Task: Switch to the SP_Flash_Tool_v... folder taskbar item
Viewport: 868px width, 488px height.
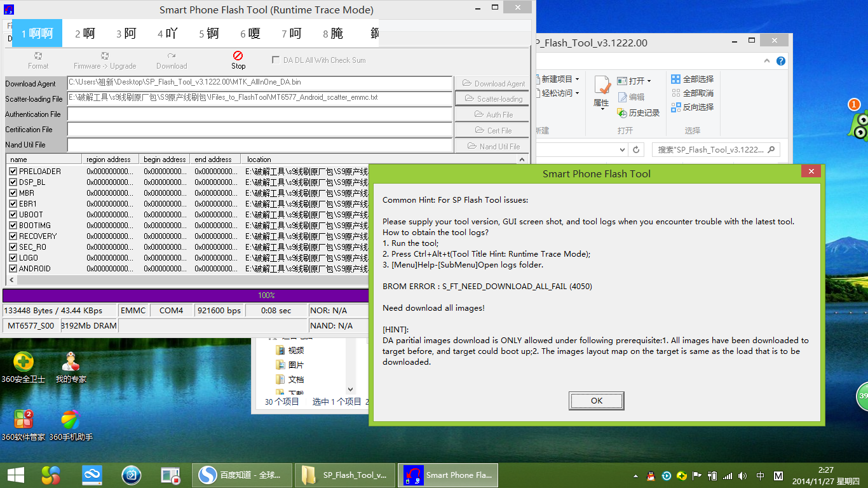Action: tap(346, 475)
